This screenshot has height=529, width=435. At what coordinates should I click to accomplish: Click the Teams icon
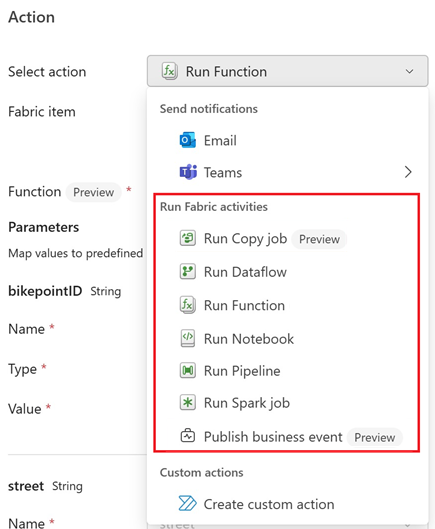(188, 172)
